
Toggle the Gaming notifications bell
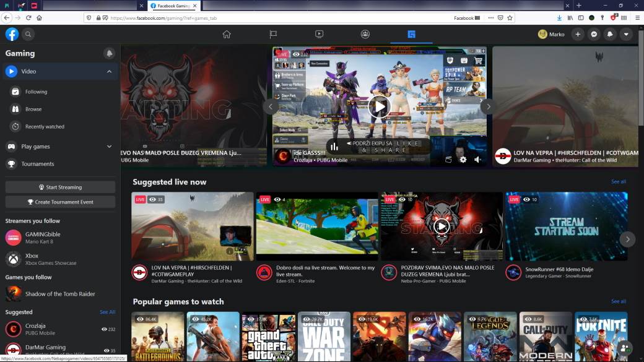pos(109,53)
